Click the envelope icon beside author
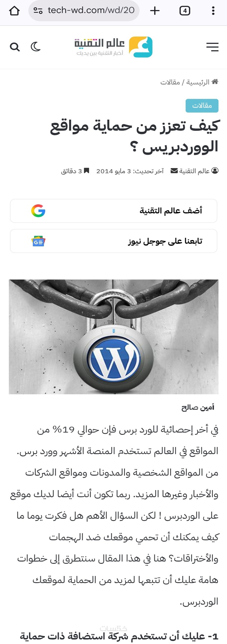This screenshot has width=227, height=644. tap(174, 171)
